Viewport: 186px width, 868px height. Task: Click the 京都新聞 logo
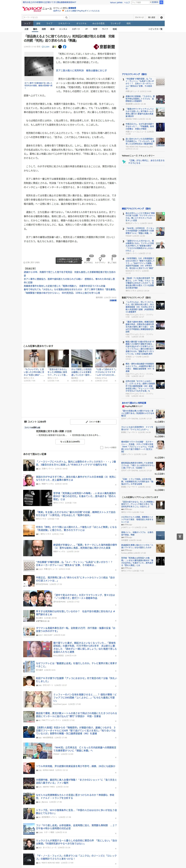pos(104,47)
